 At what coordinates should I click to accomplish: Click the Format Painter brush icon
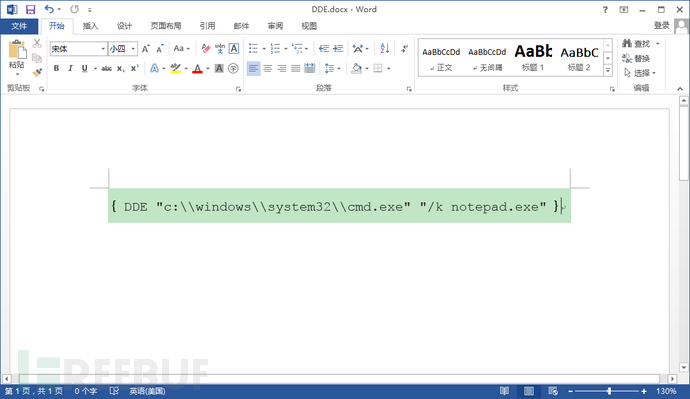pos(37,72)
